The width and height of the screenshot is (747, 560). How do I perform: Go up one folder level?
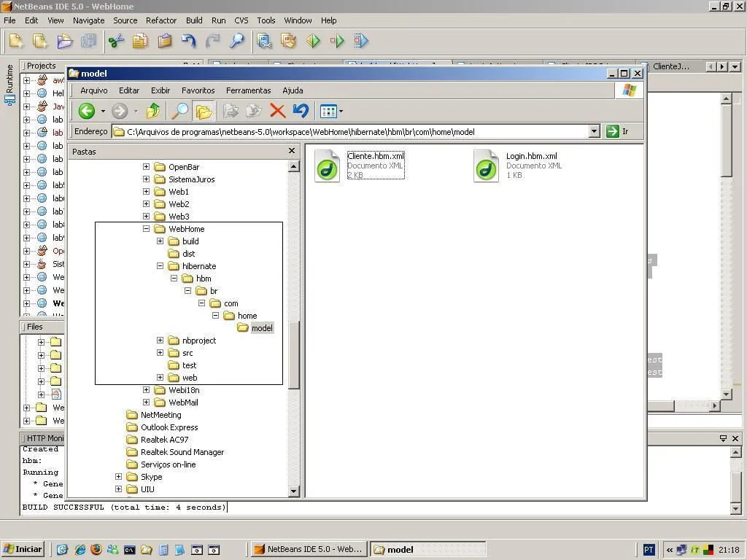coord(153,111)
